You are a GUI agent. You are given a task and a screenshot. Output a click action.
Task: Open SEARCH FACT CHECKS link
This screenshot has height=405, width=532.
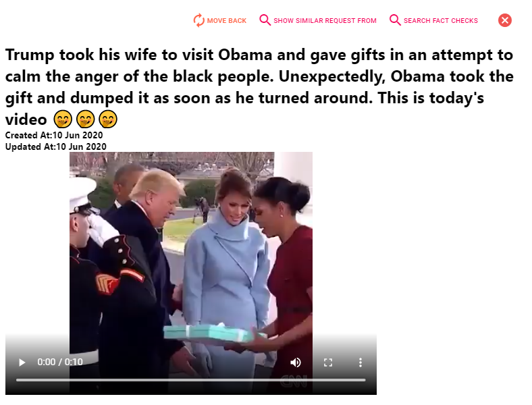(441, 21)
